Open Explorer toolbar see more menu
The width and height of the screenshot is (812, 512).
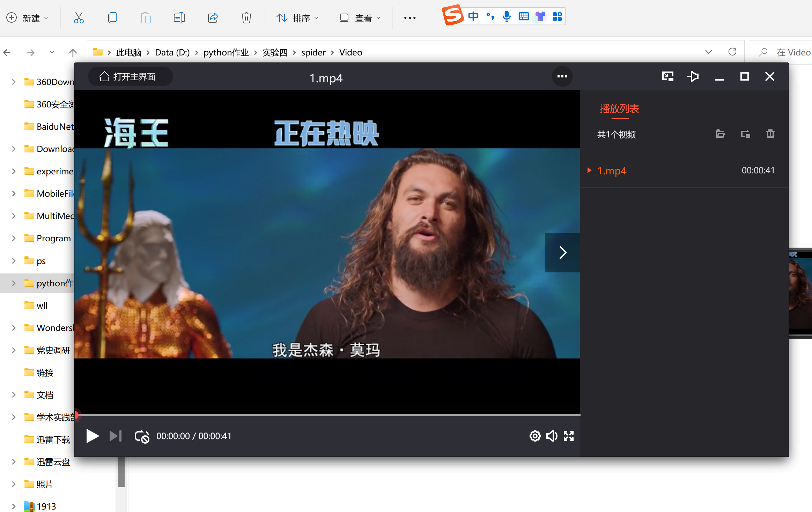click(410, 18)
